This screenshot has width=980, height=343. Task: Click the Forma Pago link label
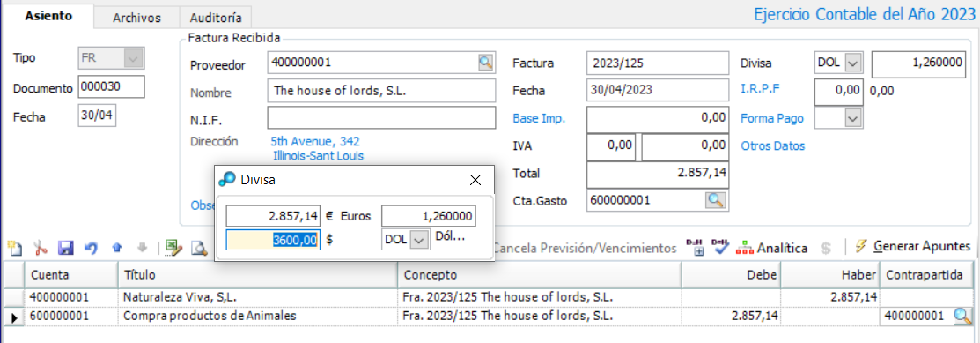pyautogui.click(x=772, y=117)
